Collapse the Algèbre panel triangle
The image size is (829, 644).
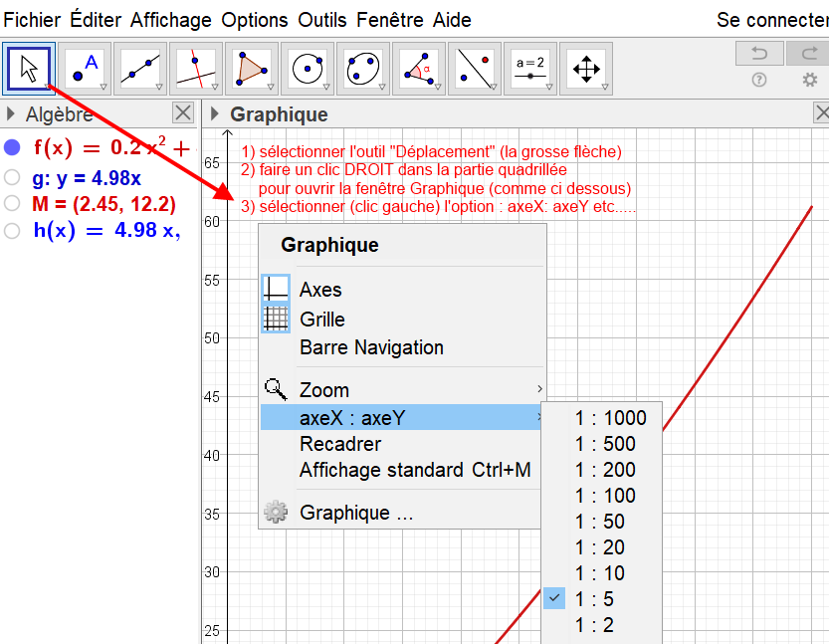[11, 114]
